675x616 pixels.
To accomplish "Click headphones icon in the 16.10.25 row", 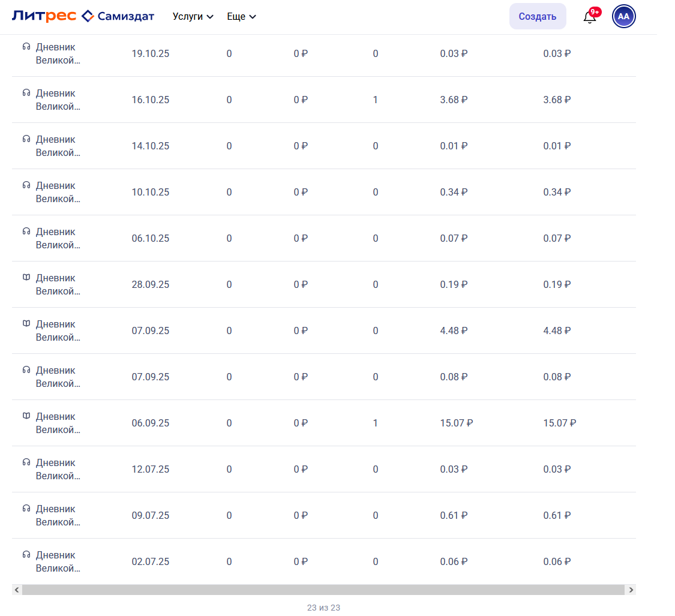I will coord(26,93).
